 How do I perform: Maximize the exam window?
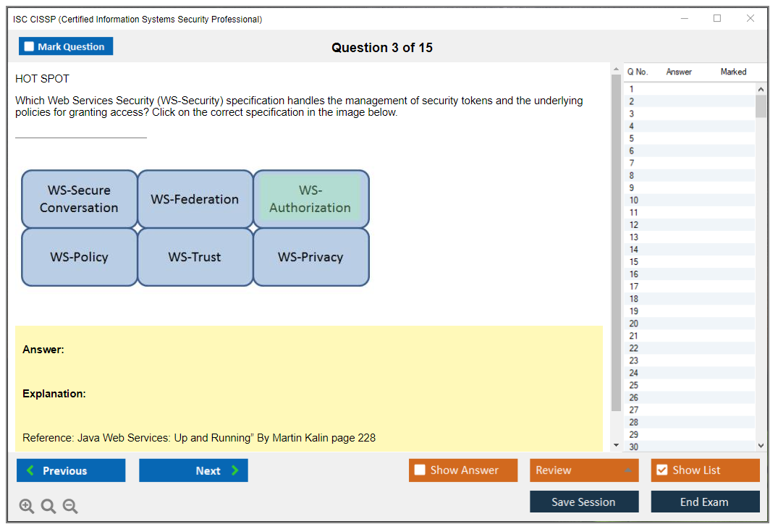(717, 19)
